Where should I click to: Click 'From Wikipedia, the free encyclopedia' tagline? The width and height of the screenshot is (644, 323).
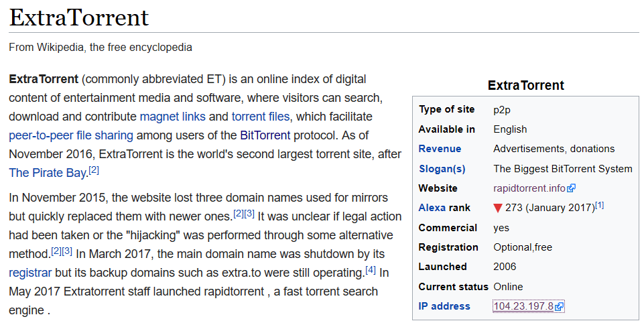click(x=101, y=48)
